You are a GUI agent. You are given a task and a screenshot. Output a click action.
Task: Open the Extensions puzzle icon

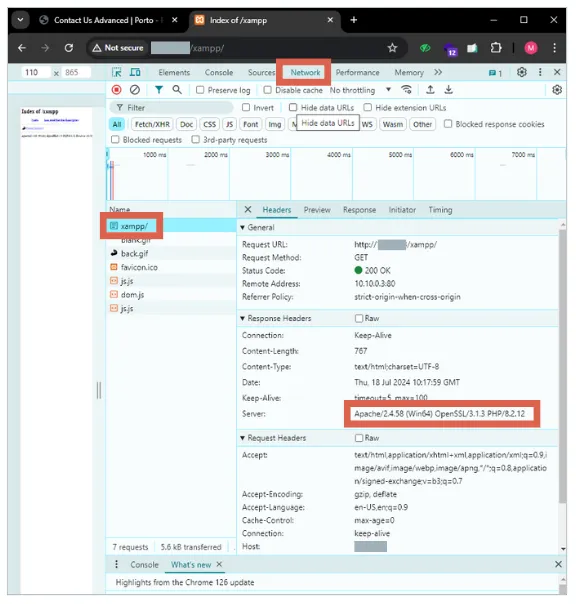[496, 48]
